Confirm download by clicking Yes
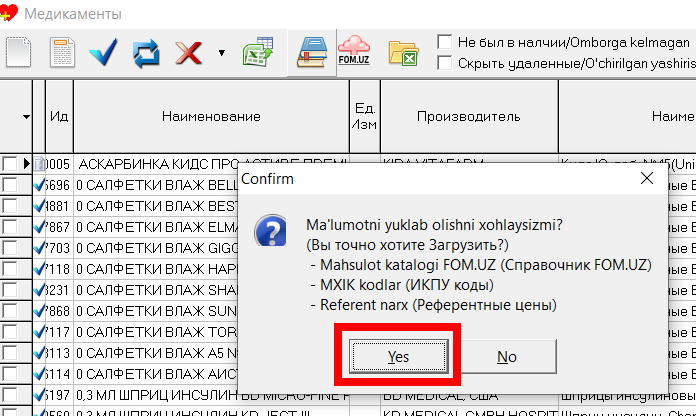 [399, 356]
